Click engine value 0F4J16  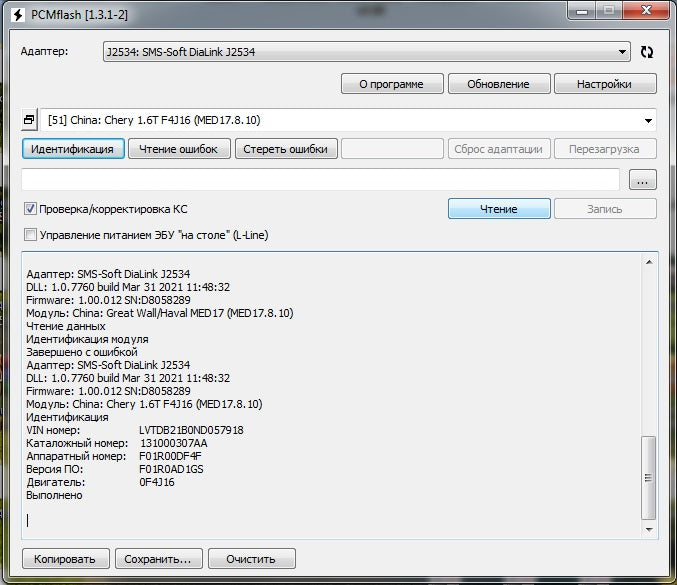(x=157, y=482)
